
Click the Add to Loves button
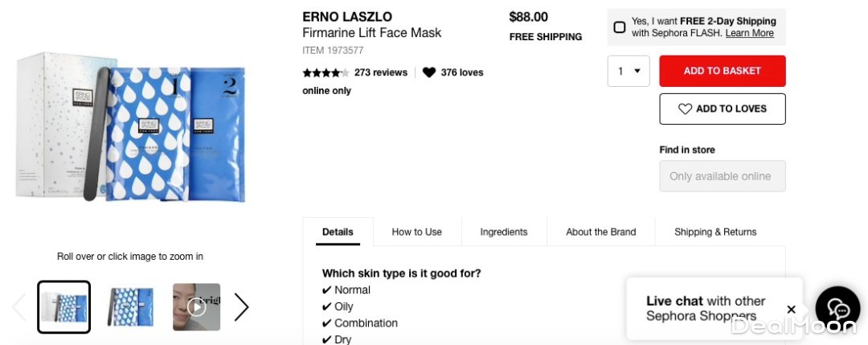pos(722,109)
